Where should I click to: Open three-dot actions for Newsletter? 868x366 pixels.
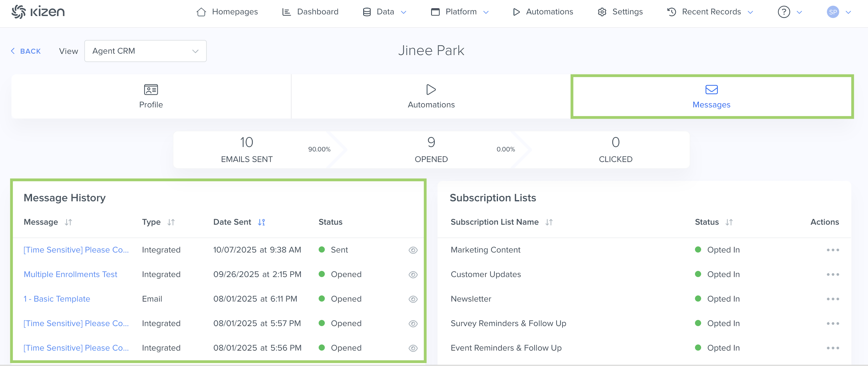pyautogui.click(x=833, y=299)
